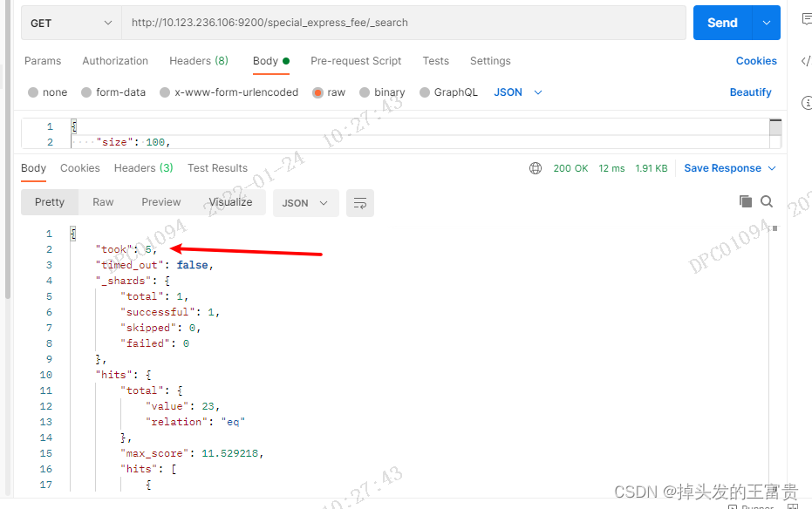
Task: Click the request URL field
Action: [x=404, y=23]
